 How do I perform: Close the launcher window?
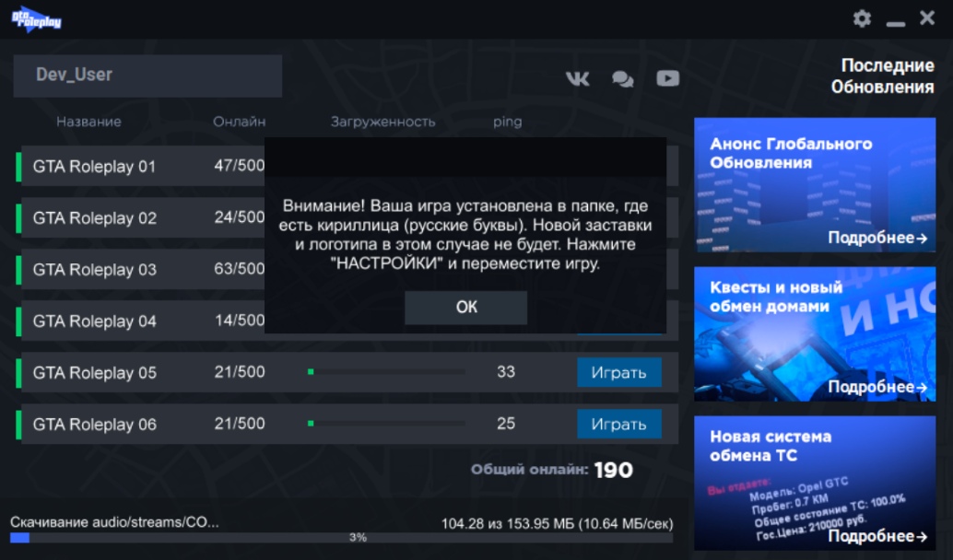(927, 17)
